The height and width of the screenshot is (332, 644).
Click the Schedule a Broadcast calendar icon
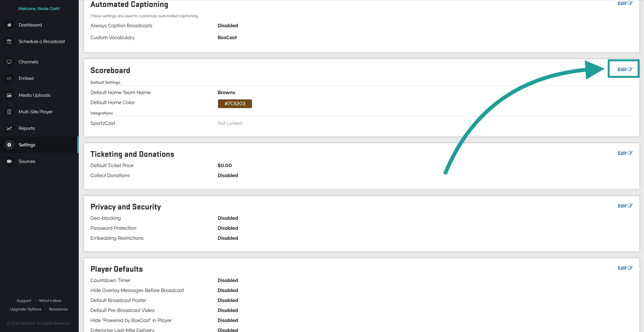coord(9,41)
